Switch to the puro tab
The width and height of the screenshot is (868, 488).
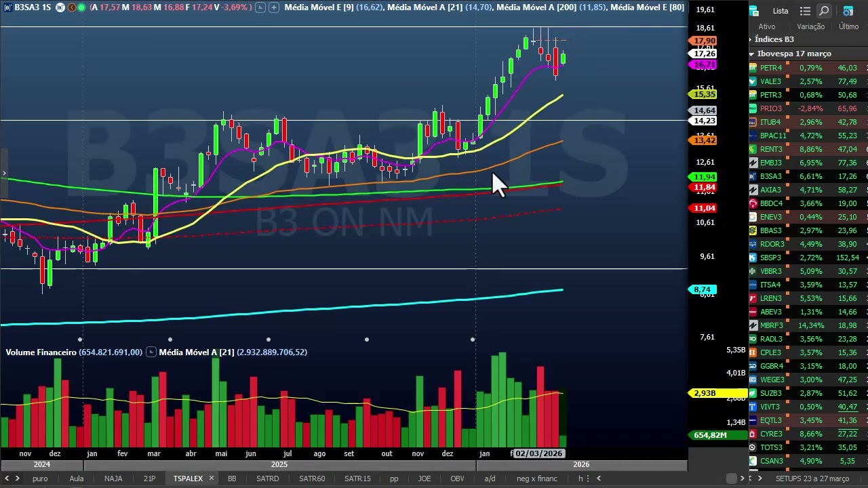point(40,479)
